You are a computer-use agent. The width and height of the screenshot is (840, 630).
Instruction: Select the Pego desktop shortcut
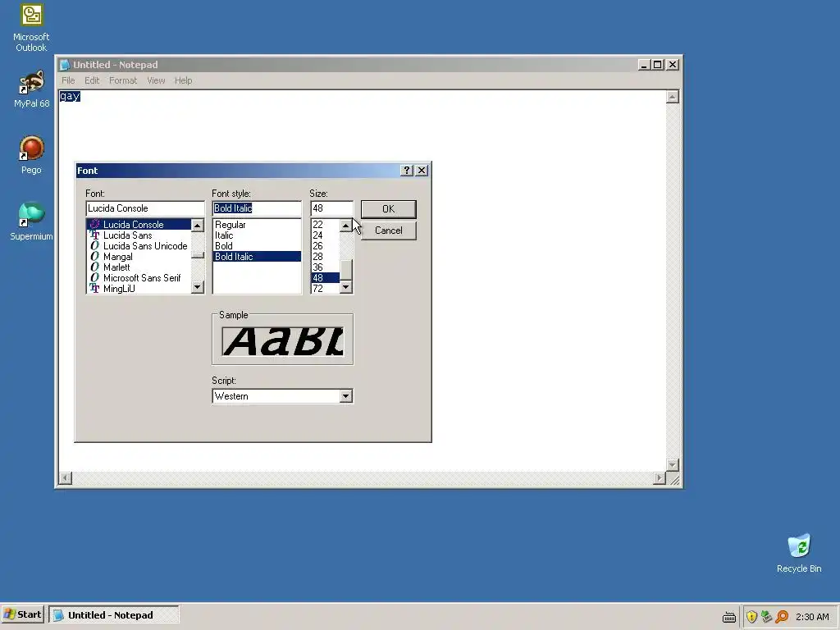31,155
